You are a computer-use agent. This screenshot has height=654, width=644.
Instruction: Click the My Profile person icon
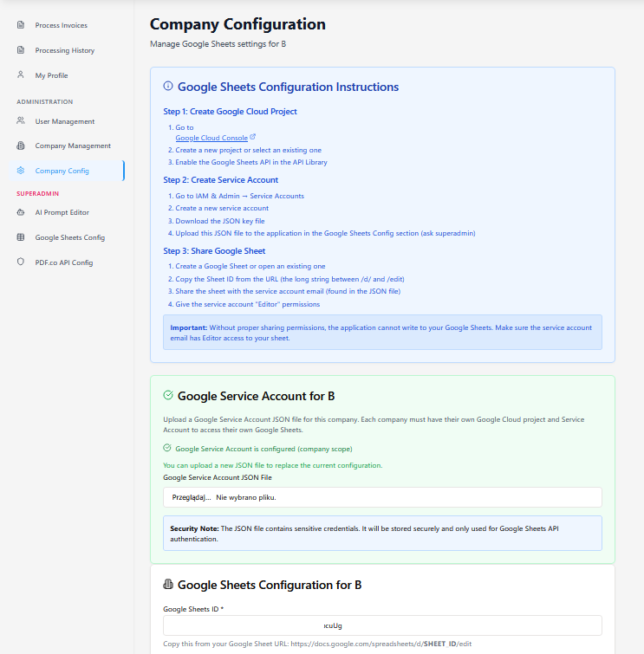(x=21, y=75)
